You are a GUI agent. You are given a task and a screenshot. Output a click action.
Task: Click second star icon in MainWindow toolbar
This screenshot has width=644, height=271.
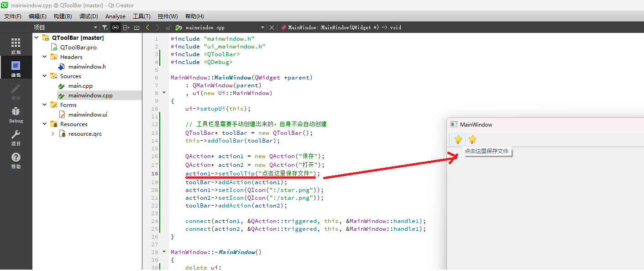pos(472,139)
